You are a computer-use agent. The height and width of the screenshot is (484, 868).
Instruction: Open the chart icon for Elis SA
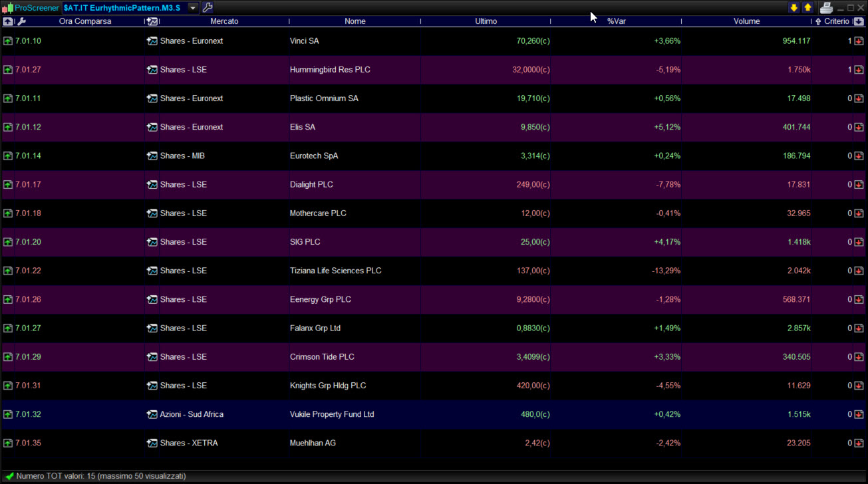[152, 127]
